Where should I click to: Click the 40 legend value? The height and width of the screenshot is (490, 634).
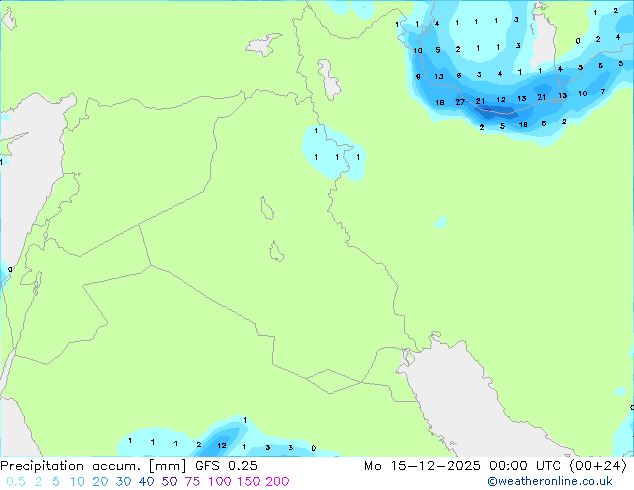[146, 482]
